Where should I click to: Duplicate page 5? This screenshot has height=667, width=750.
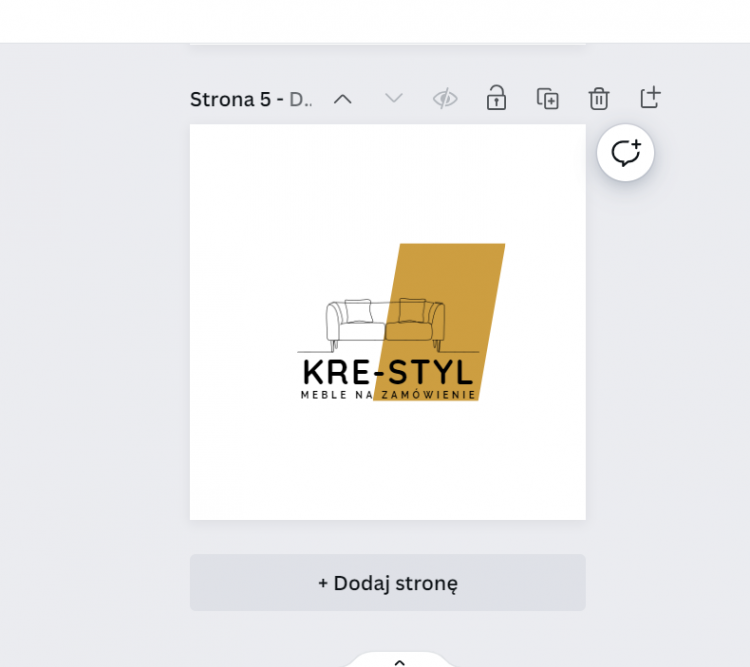click(547, 99)
